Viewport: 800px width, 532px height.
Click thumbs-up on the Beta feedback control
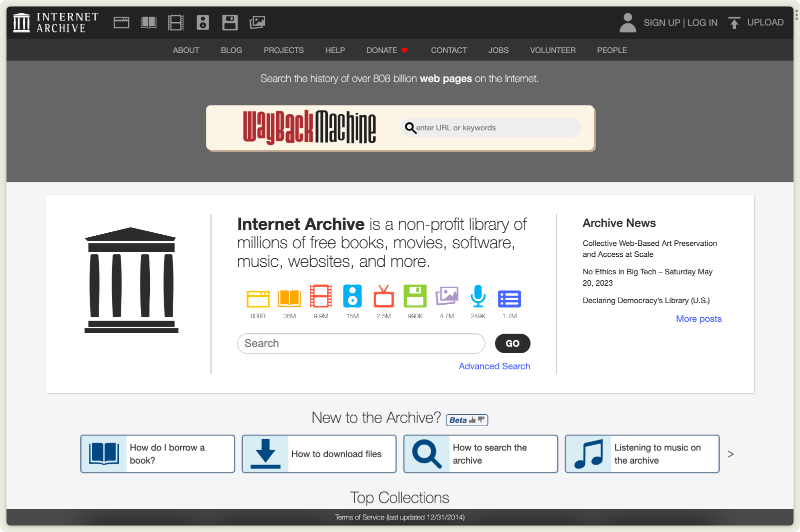click(x=472, y=420)
